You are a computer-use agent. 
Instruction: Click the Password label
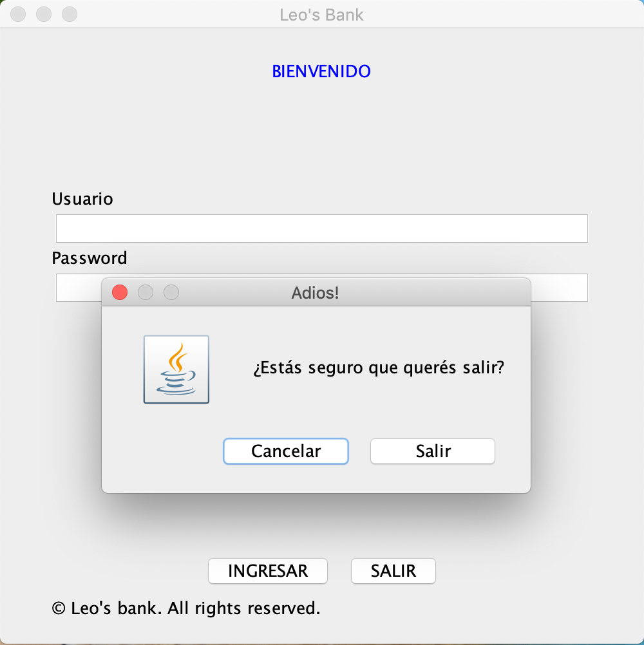coord(89,258)
